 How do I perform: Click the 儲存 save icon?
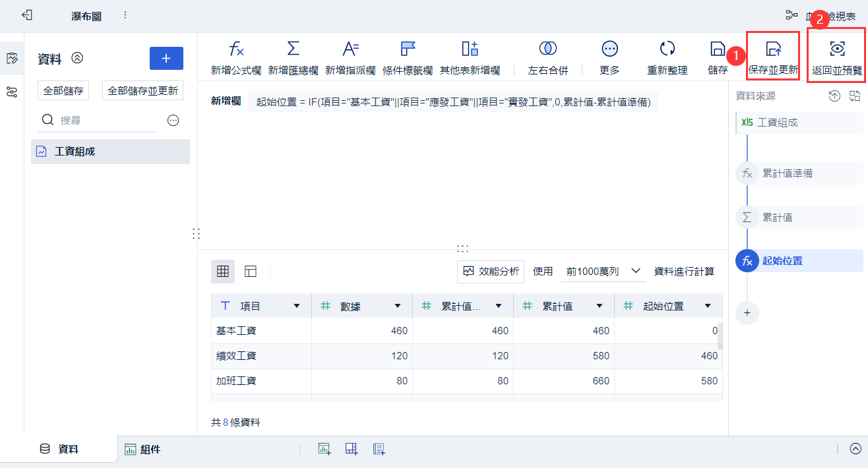click(x=718, y=49)
